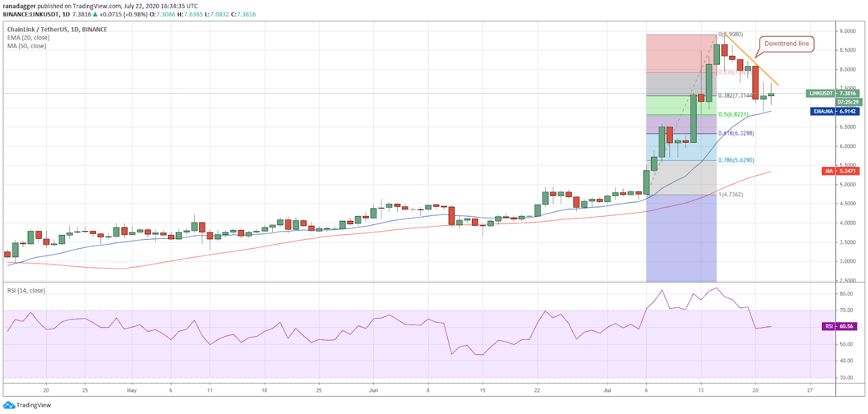
Task: Click 9.0000 on the price axis
Action: (x=847, y=31)
